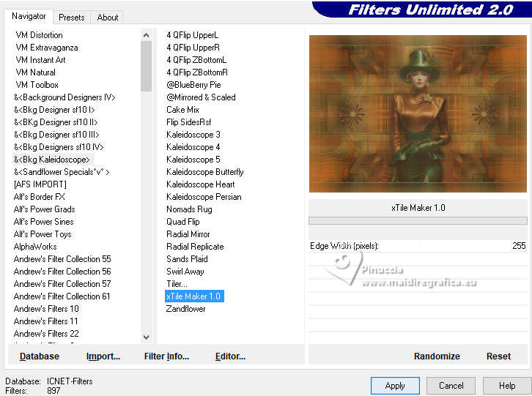Choose the Flip SidesRsf filter
The image size is (532, 396).
pyautogui.click(x=188, y=122)
